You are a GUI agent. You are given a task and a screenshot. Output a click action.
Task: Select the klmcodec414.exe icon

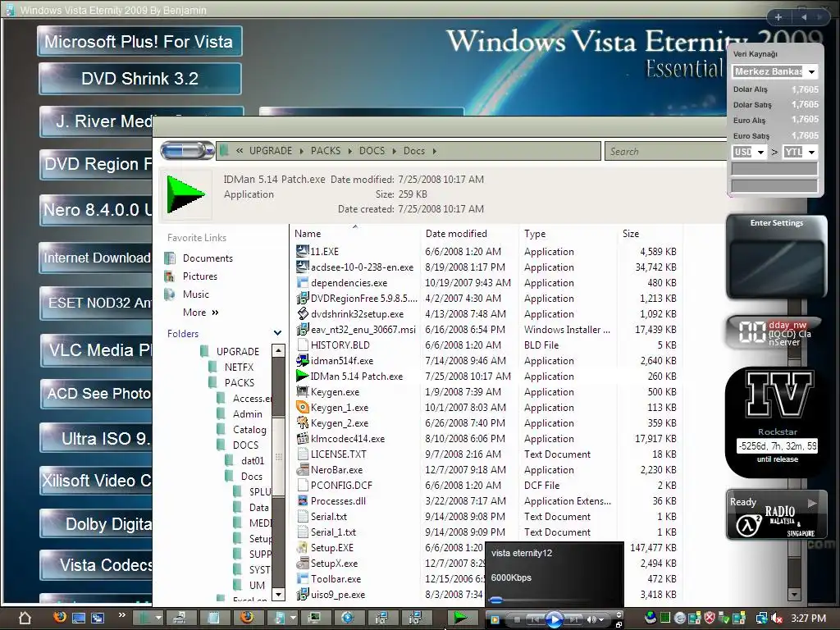pyautogui.click(x=302, y=438)
